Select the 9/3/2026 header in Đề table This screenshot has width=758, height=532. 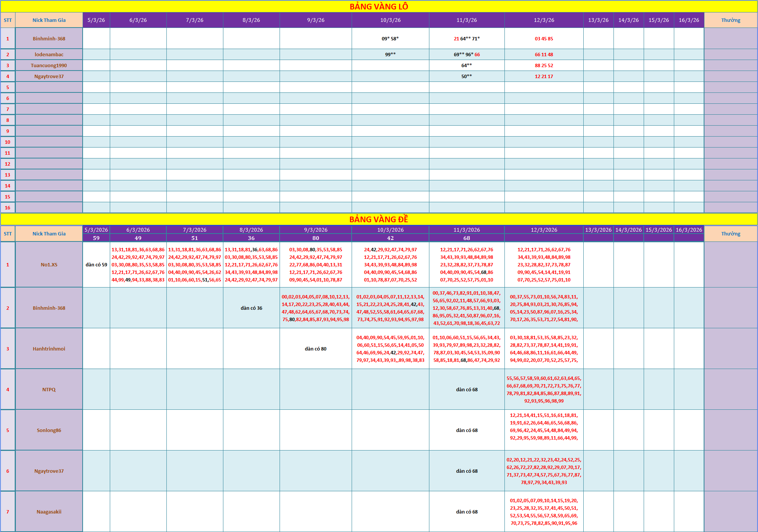(x=316, y=230)
